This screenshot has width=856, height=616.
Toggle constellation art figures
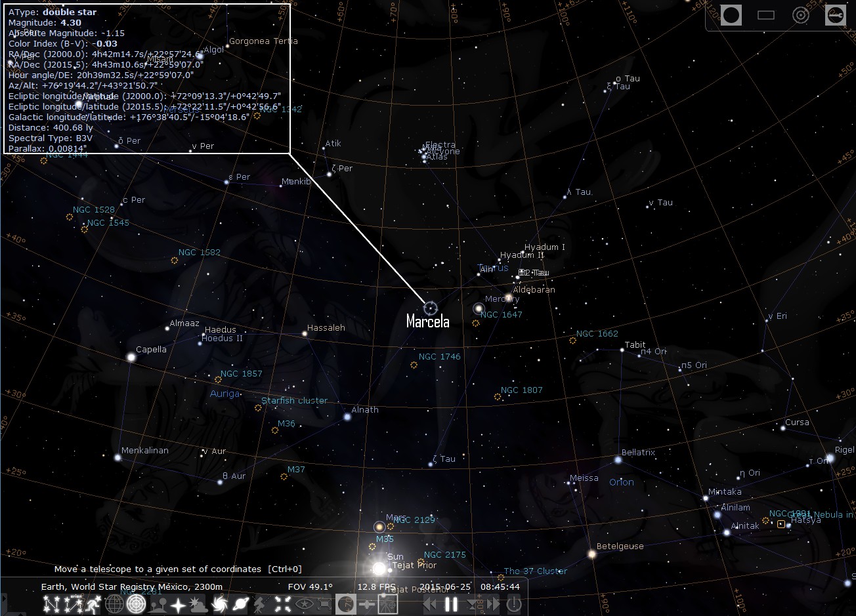point(93,604)
